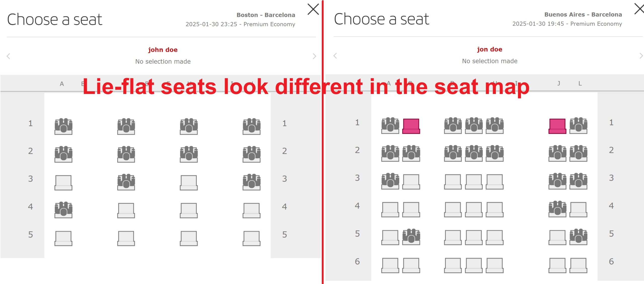Choose an open seat in row 4, column D on Buenos Aires flight

tap(453, 209)
